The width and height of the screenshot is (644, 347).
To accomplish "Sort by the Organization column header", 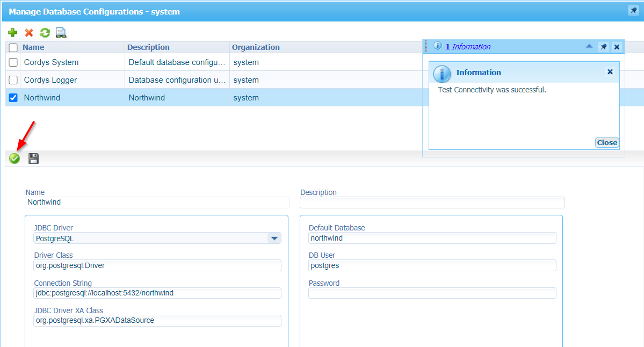I will (256, 47).
